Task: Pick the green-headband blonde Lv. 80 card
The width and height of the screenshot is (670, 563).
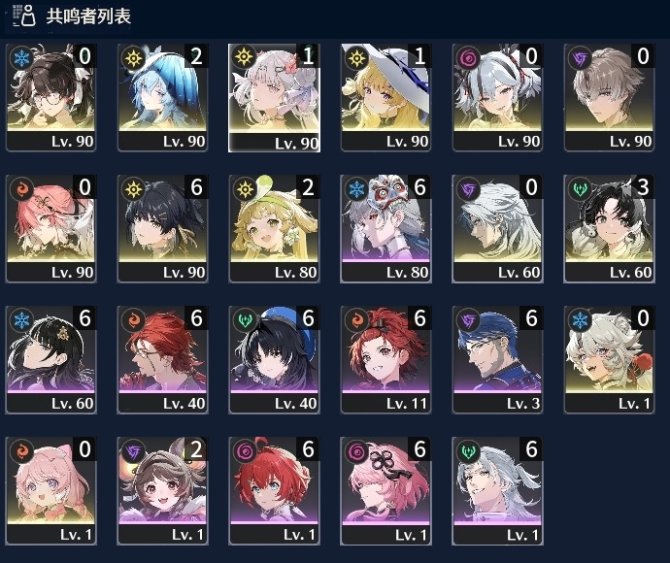Action: (274, 229)
